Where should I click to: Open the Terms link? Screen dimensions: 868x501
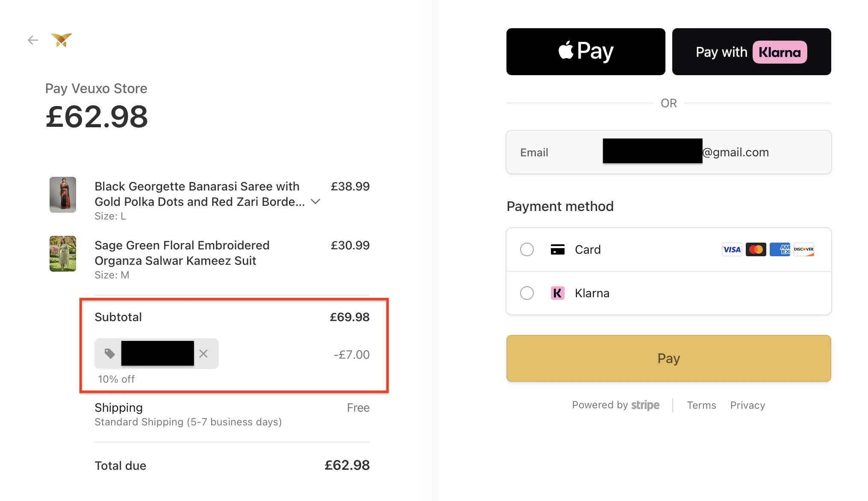point(701,405)
